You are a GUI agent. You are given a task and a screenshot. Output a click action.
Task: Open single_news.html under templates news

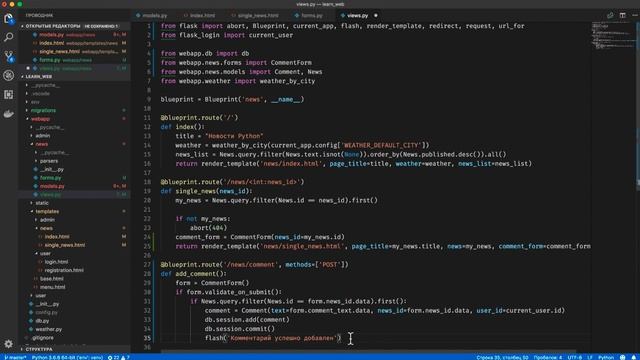point(64,245)
